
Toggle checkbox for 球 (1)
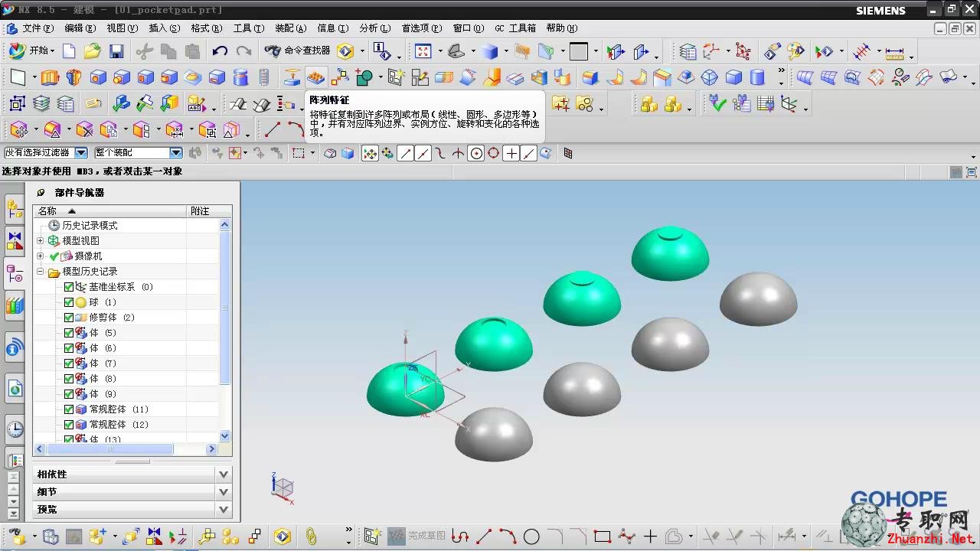pos(69,302)
